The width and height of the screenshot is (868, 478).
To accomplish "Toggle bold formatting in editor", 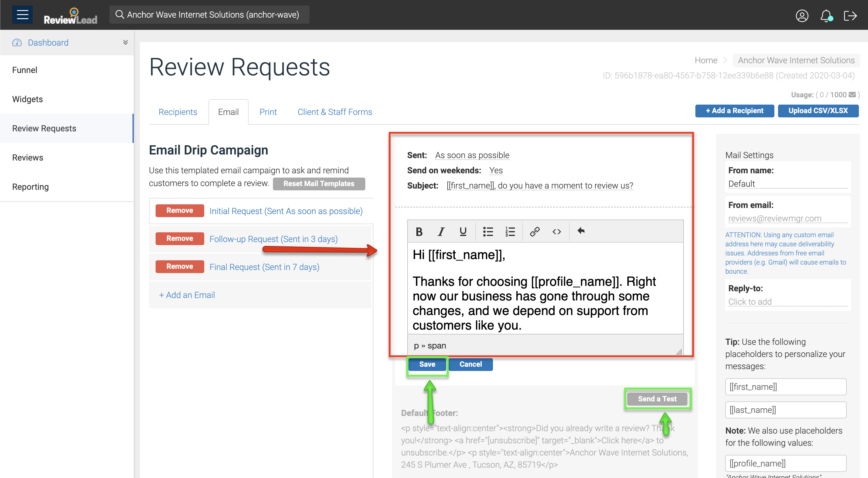I will point(419,232).
